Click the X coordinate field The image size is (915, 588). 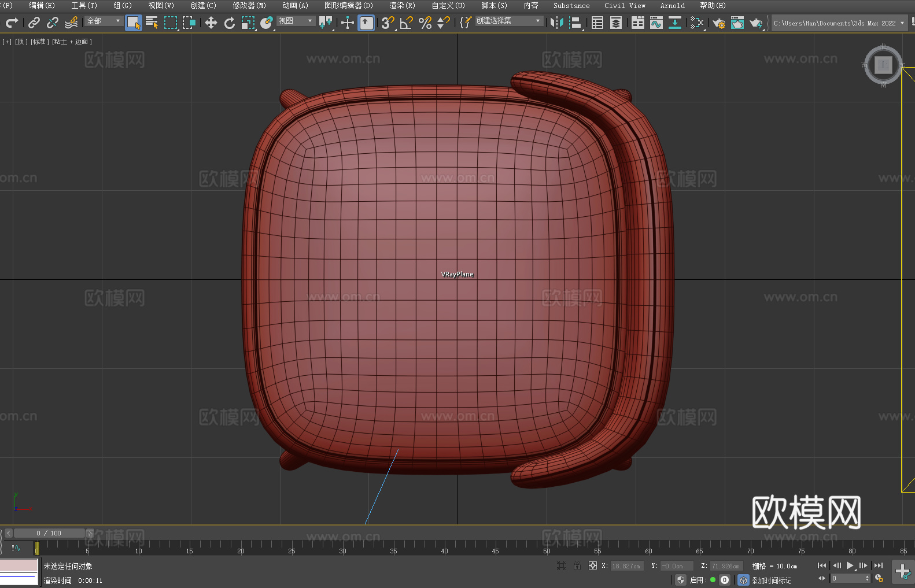(x=627, y=566)
